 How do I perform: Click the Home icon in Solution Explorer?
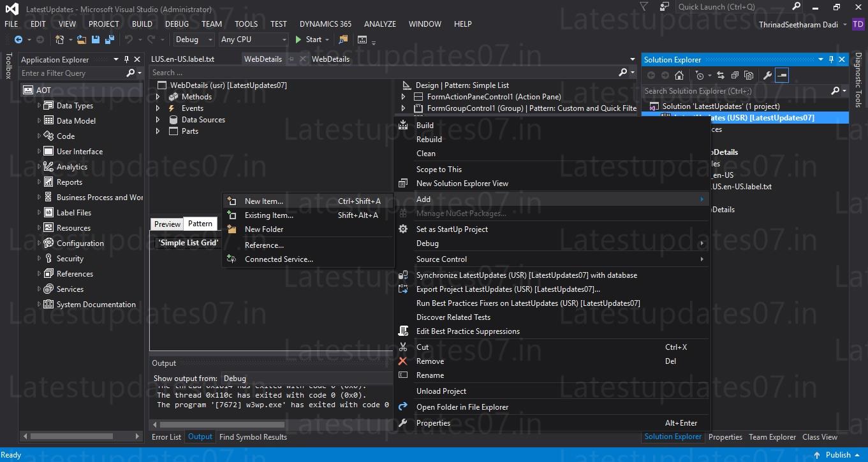point(679,75)
